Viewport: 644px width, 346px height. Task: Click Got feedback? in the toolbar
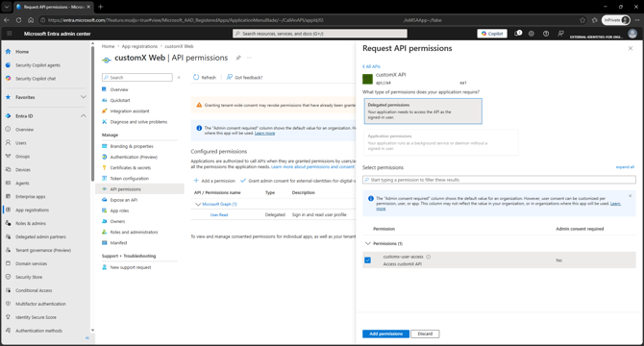pos(244,77)
